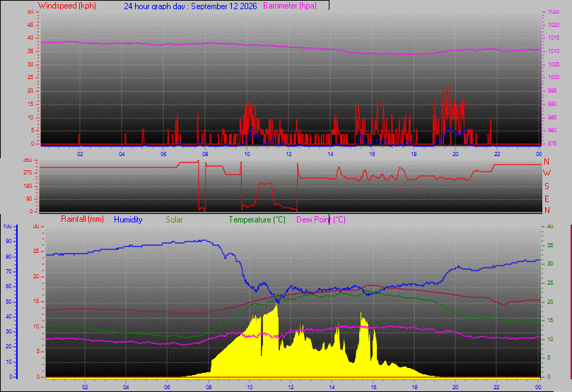Click the 1020 barometer axis value
This screenshot has height=392, width=572.
point(554,25)
